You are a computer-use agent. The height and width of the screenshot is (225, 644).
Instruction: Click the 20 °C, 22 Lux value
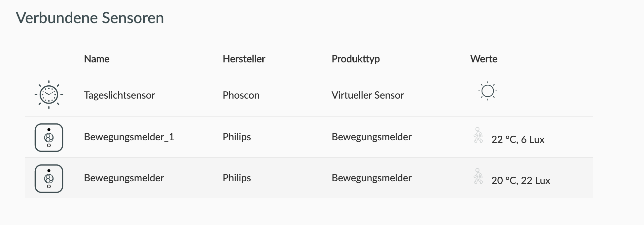click(x=521, y=181)
